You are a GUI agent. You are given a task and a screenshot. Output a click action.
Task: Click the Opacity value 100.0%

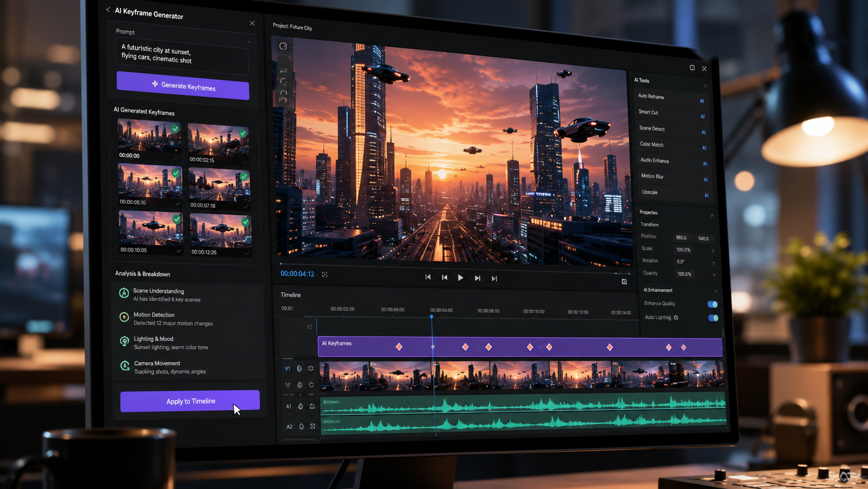(684, 274)
